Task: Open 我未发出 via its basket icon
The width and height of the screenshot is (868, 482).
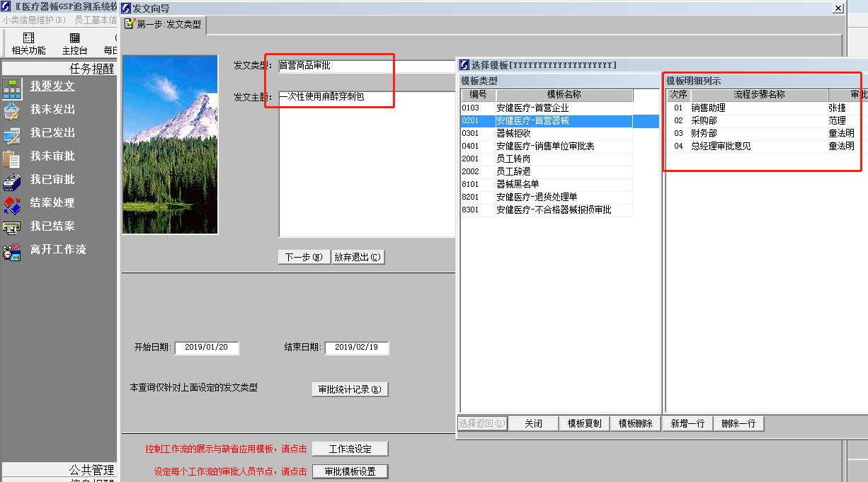Action: (x=12, y=111)
